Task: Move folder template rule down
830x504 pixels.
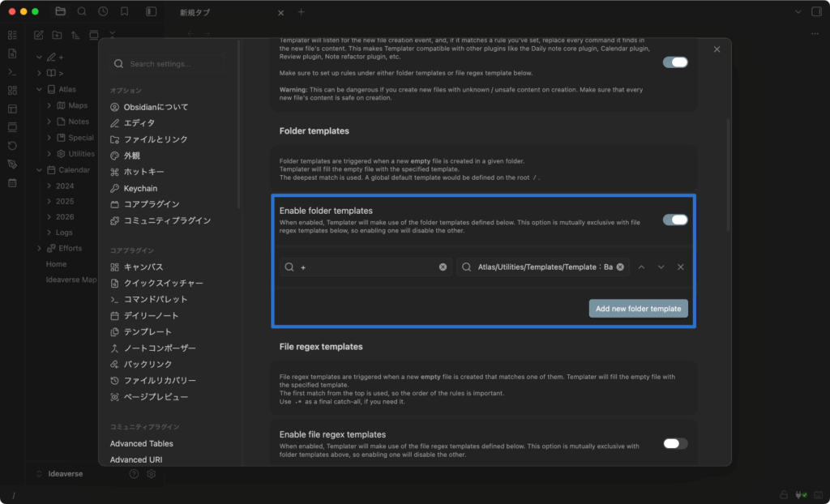Action: click(x=661, y=267)
